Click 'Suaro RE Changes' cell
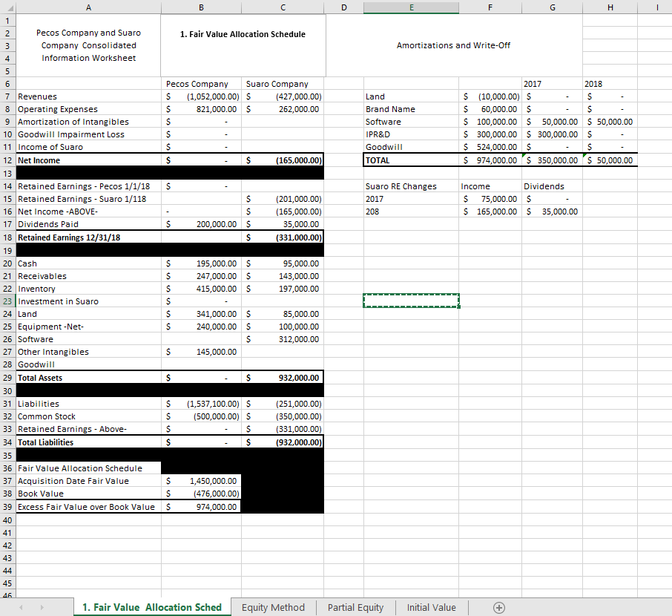The width and height of the screenshot is (672, 616). 411,186
